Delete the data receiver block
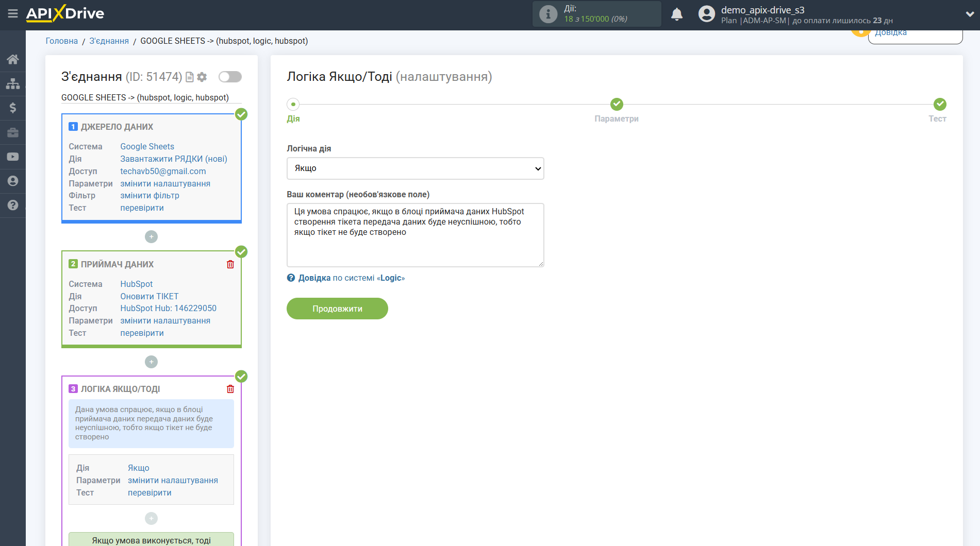The image size is (980, 546). coord(230,264)
